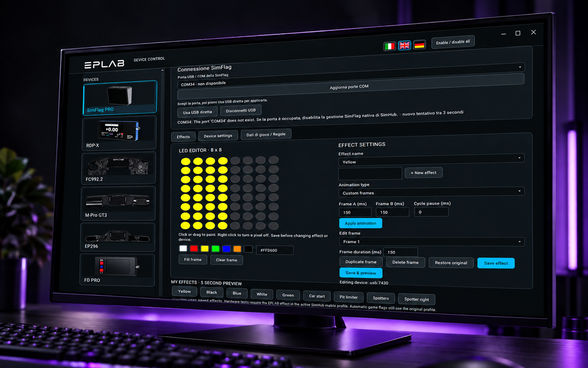Pick the blue color swatch
This screenshot has width=588, height=368.
tap(226, 249)
